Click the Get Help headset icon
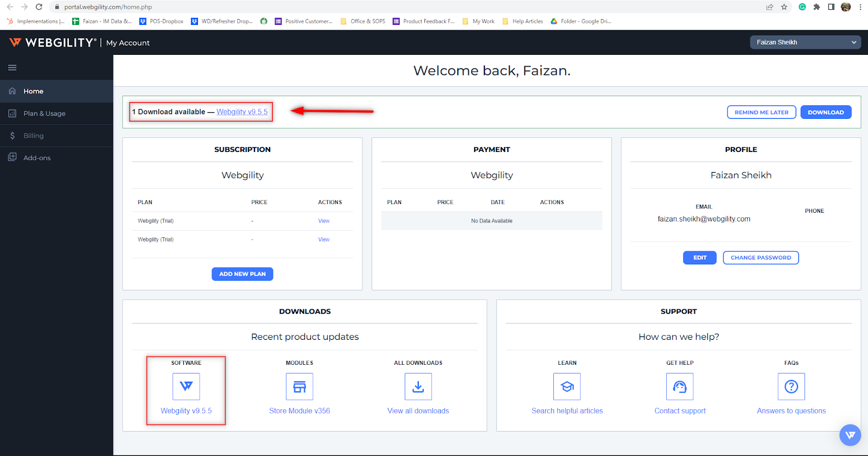 [680, 387]
